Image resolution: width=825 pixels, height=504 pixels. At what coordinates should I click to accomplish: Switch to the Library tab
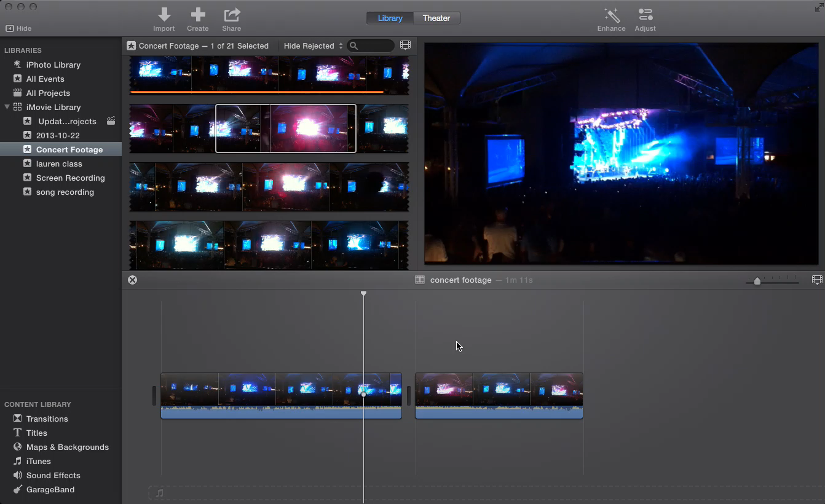point(390,18)
